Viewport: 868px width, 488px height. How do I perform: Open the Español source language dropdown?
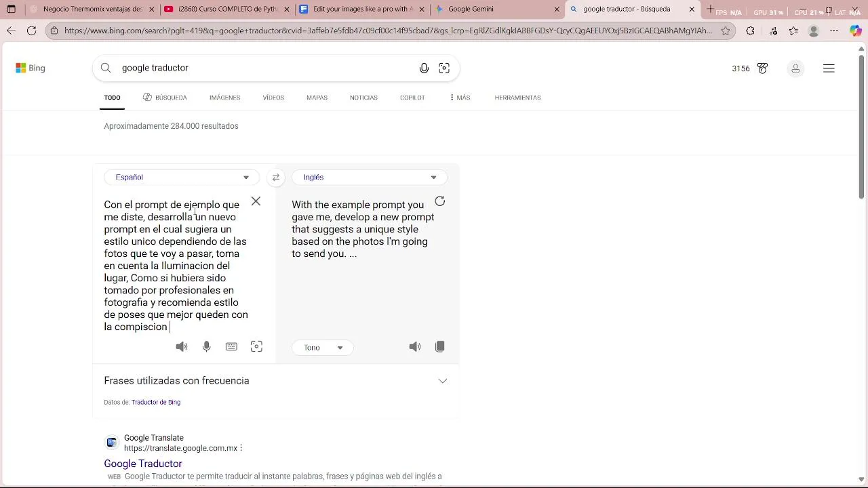pyautogui.click(x=182, y=178)
